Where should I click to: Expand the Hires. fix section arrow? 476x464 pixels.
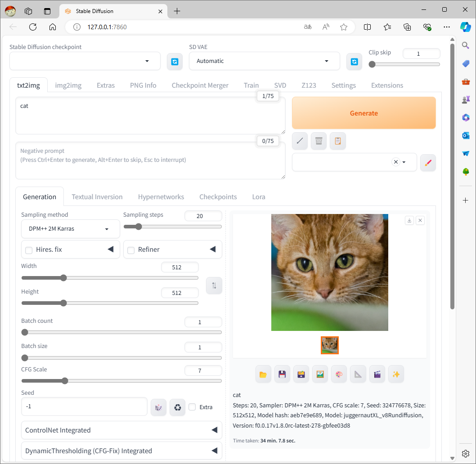(x=111, y=250)
